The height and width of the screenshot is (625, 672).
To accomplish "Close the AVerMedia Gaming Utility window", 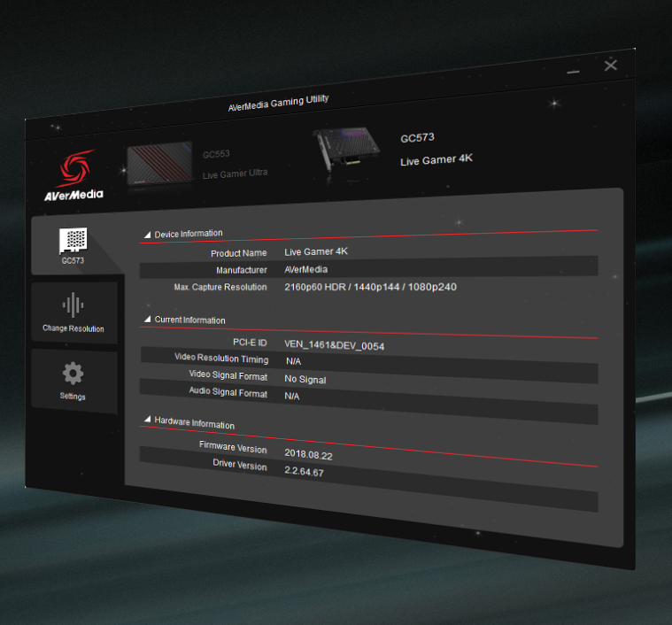I will [x=610, y=65].
